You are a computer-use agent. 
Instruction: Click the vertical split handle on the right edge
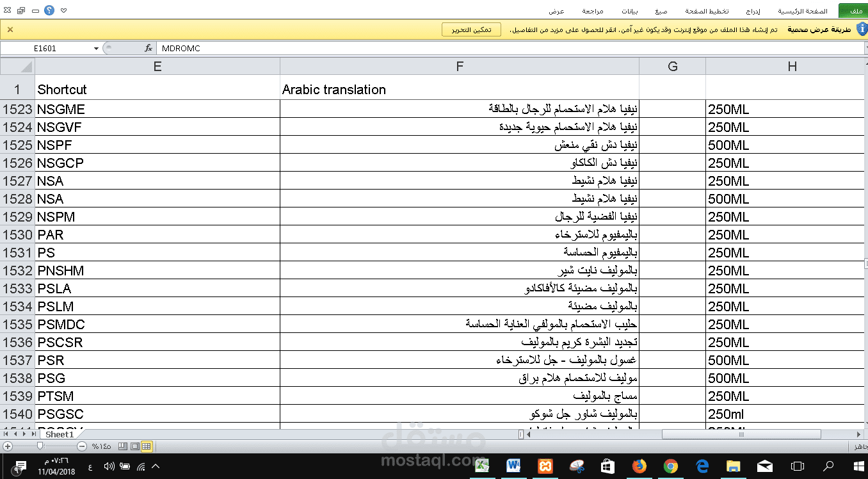[x=865, y=263]
